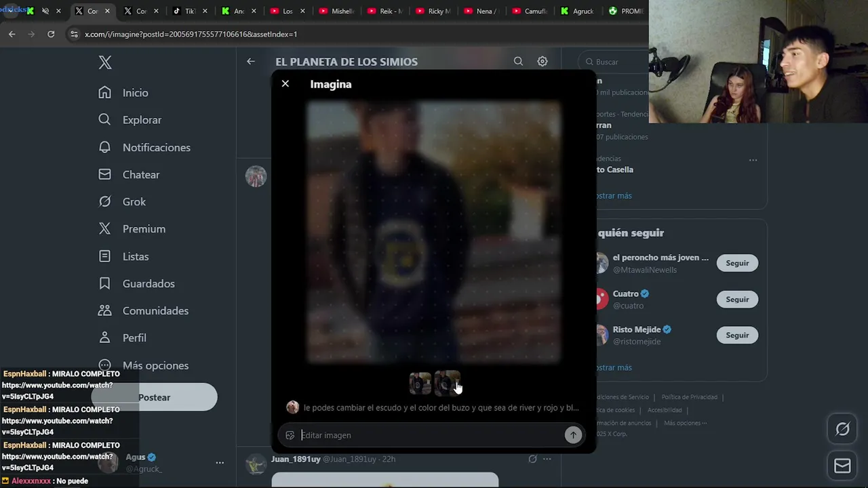Reload the page in browser toolbar
The image size is (868, 488).
pyautogui.click(x=51, y=34)
